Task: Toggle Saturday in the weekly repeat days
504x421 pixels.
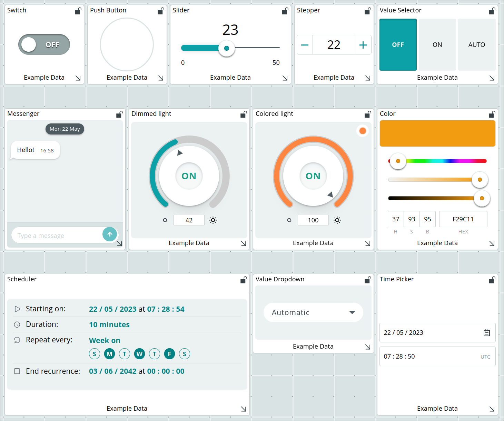Action: (x=185, y=354)
